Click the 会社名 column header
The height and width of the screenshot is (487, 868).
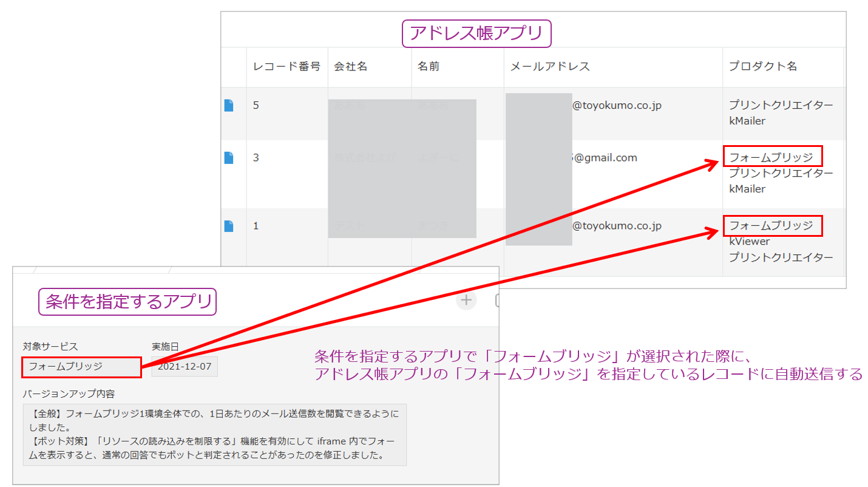pos(351,67)
